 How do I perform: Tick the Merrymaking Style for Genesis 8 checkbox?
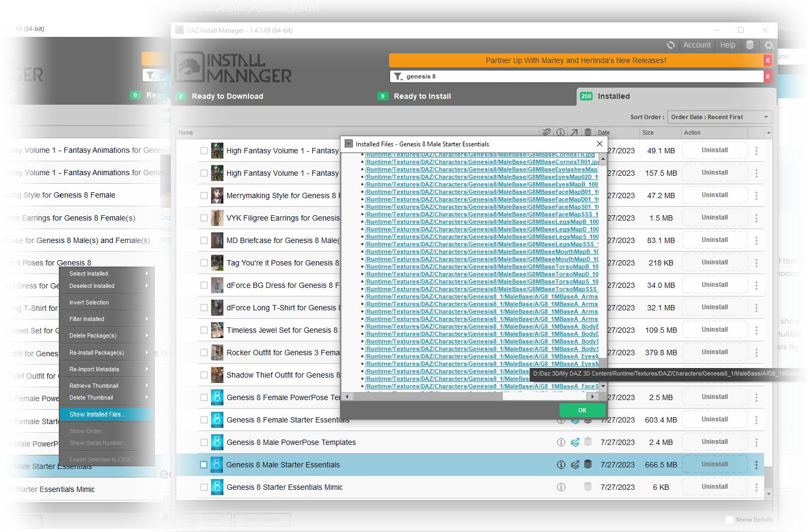tap(204, 195)
